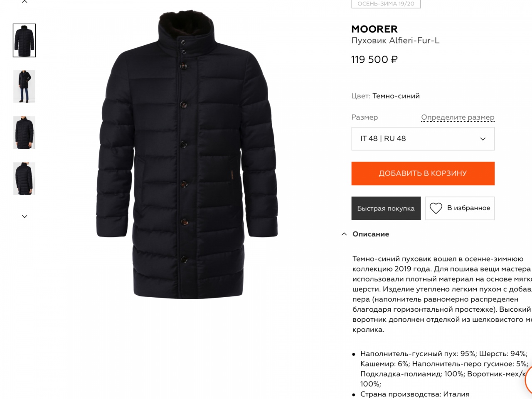Collapse the Описание section chevron
Screen dimensions: 532x399
click(344, 234)
